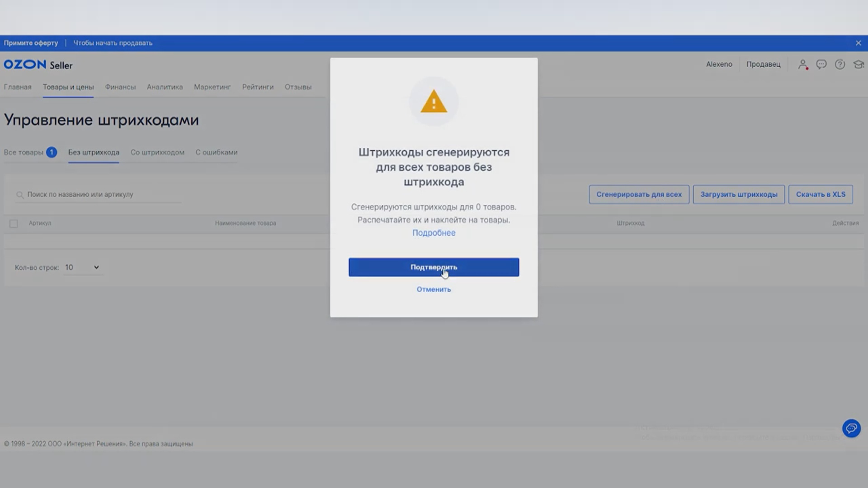868x488 pixels.
Task: Click the Продавец role label
Action: (x=763, y=64)
